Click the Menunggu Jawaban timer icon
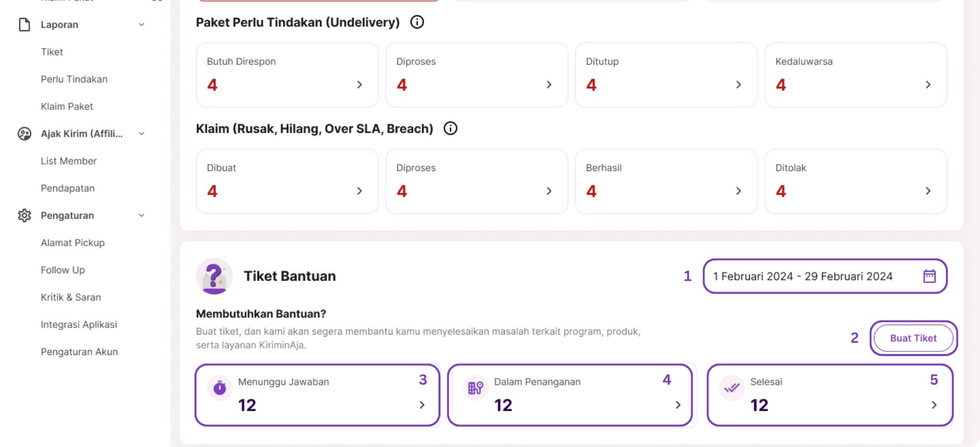Viewport: 980px width, 447px height. [219, 388]
